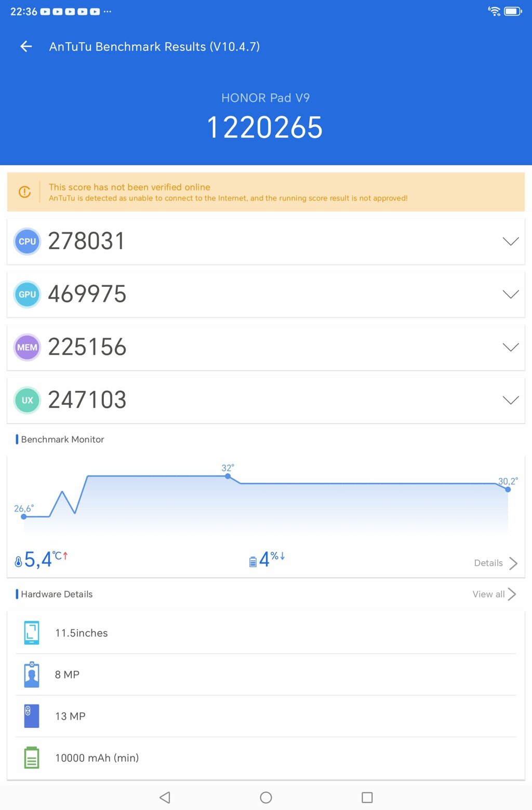The height and width of the screenshot is (810, 532).
Task: Expand the UX score 247103 row
Action: [x=510, y=401]
